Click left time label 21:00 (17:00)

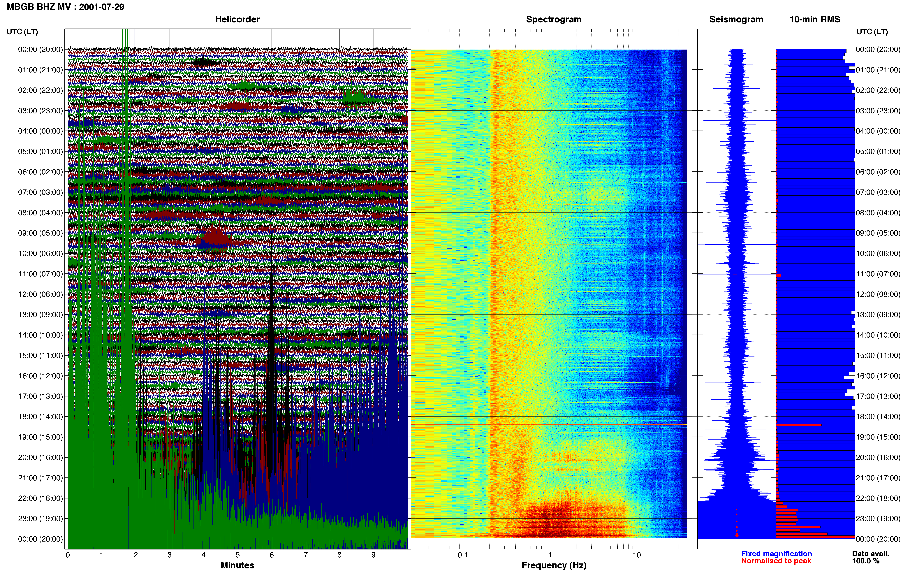click(x=41, y=478)
